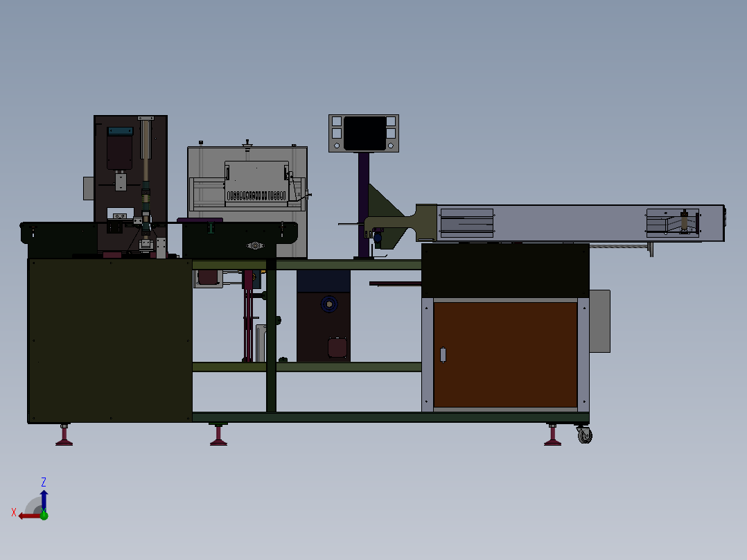
Task: Select the large dark olive side panel
Action: pos(110,341)
